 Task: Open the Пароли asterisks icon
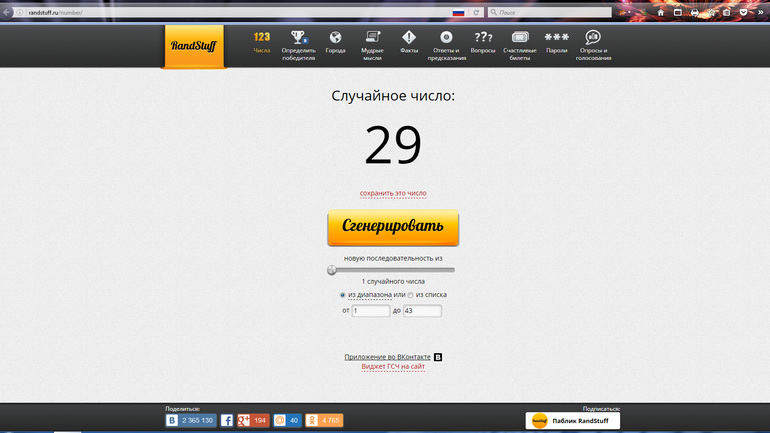pyautogui.click(x=556, y=38)
